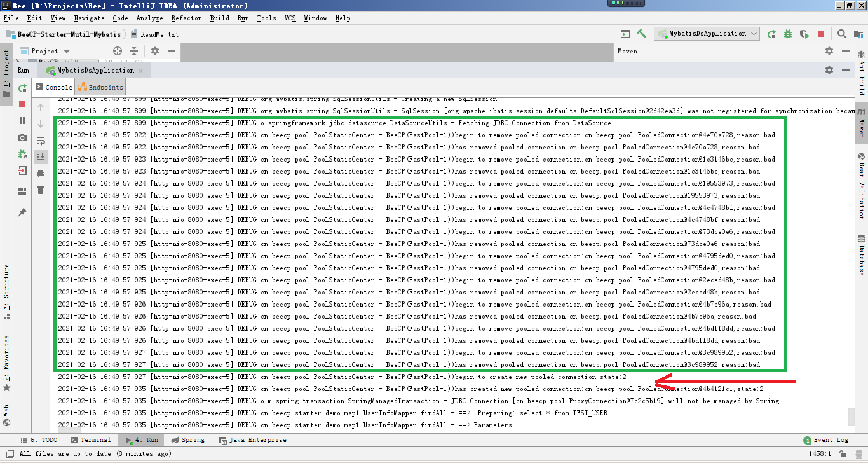Open Maven panel settings gear
Screen dimensions: 868x463
(x=829, y=51)
